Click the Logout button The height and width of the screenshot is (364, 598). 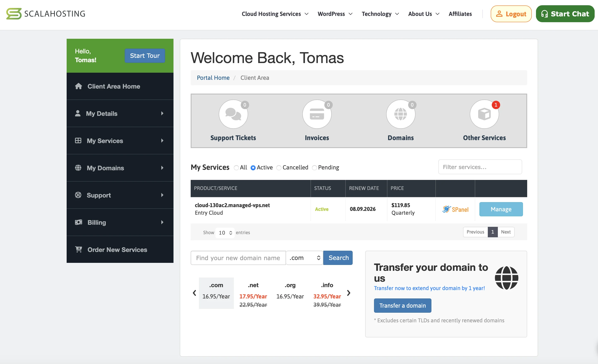(511, 14)
